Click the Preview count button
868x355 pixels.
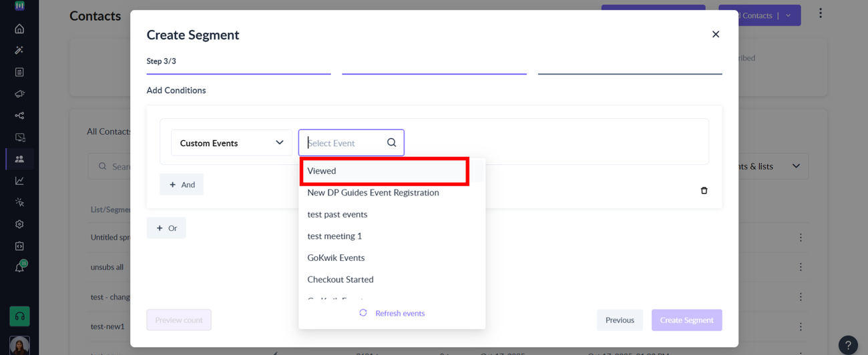[179, 320]
